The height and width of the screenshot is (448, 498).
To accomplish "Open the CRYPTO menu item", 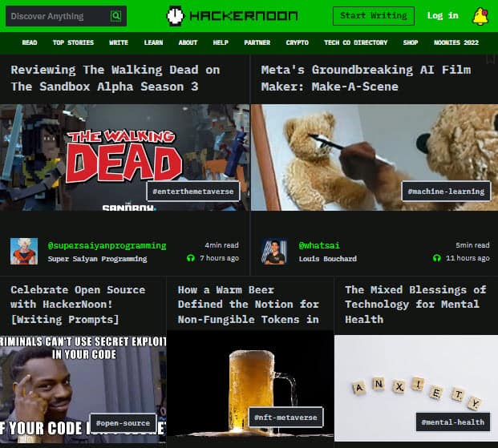I will (x=298, y=42).
